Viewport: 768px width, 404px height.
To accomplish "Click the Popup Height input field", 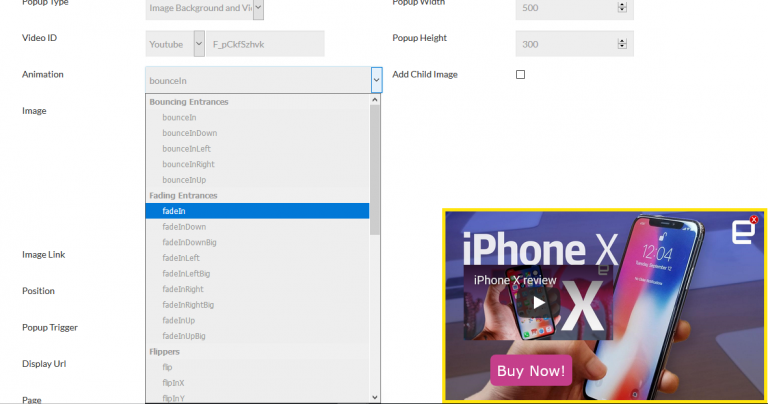I will coord(564,44).
